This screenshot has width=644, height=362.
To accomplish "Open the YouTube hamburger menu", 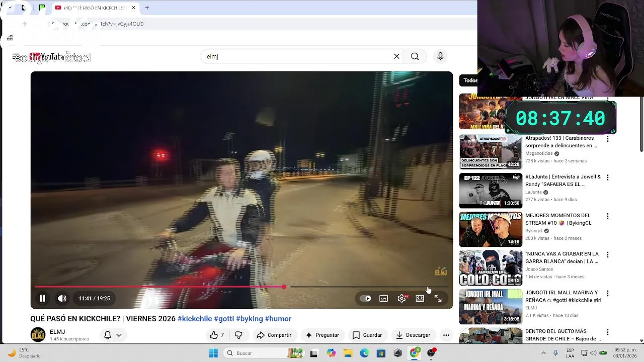I will coord(16,57).
